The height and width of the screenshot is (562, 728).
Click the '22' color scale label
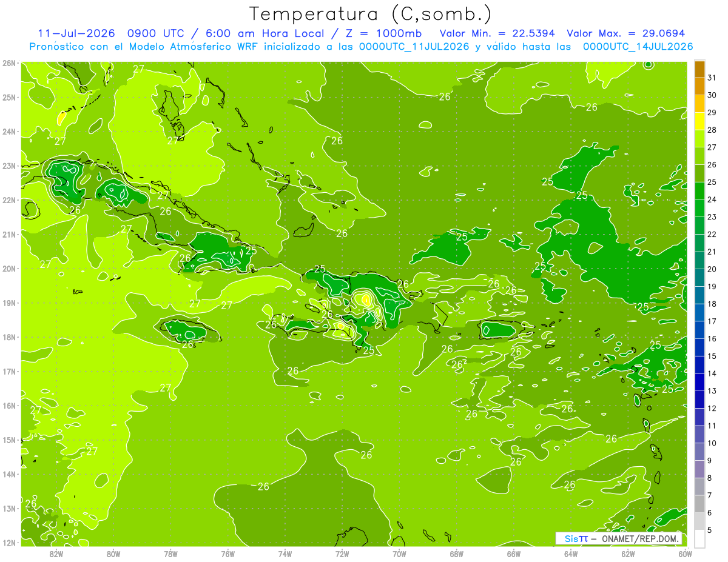click(x=712, y=234)
